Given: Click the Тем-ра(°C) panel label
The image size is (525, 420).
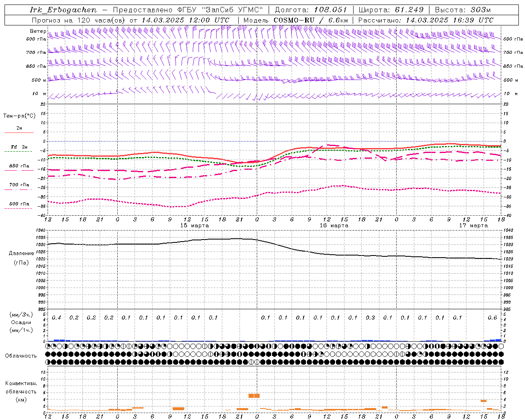Looking at the screenshot, I should [19, 116].
